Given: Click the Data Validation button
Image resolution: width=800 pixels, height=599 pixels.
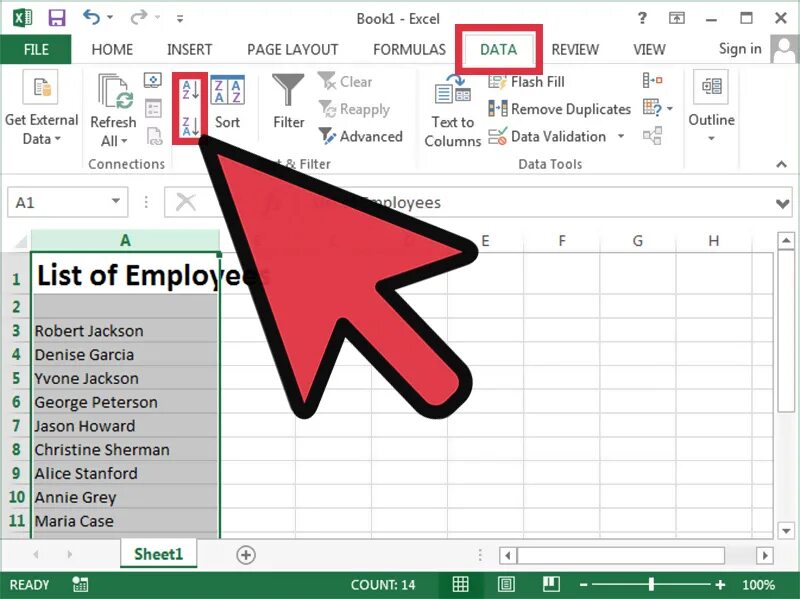Looking at the screenshot, I should [x=547, y=136].
